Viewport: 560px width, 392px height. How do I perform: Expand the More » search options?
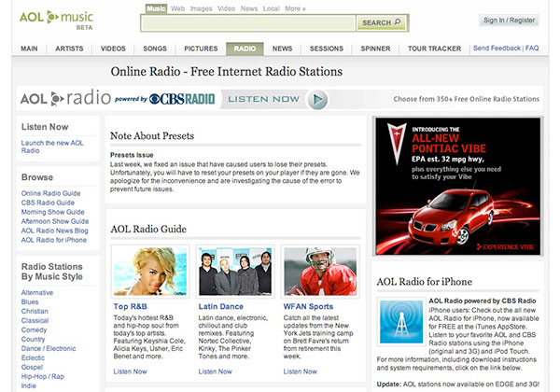(295, 8)
